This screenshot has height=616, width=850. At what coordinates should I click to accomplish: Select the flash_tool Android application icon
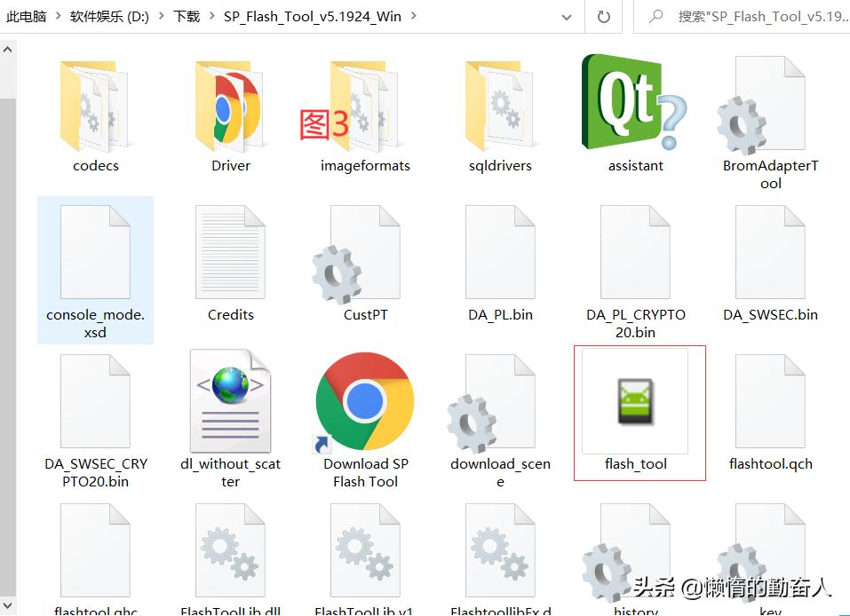[635, 401]
